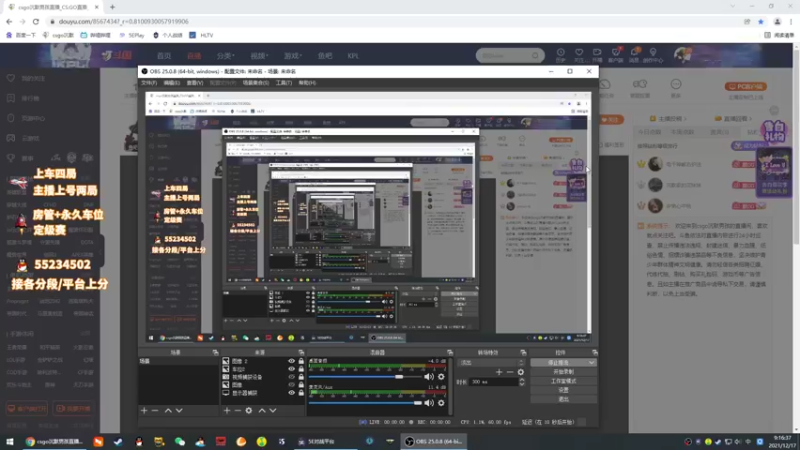Screen dimensions: 800x450
Task: Open the HLTV bookmark
Action: coord(202,35)
